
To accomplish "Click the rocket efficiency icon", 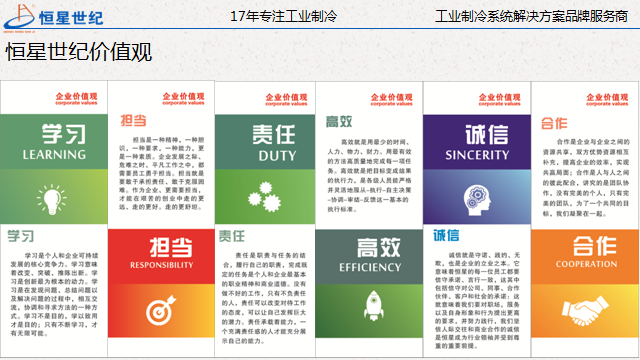I will [x=373, y=305].
